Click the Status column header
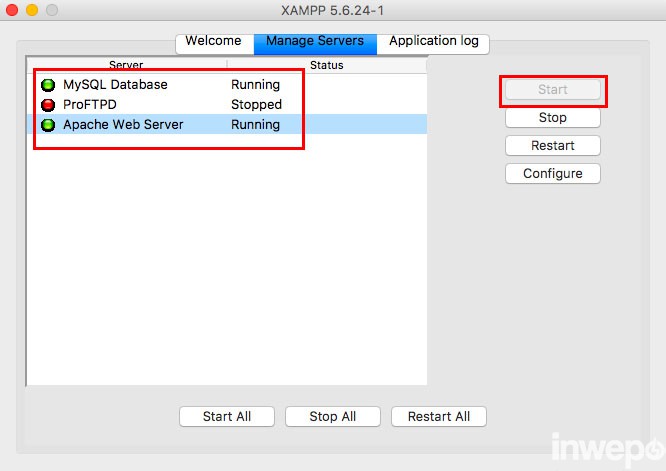This screenshot has width=666, height=471. click(327, 65)
